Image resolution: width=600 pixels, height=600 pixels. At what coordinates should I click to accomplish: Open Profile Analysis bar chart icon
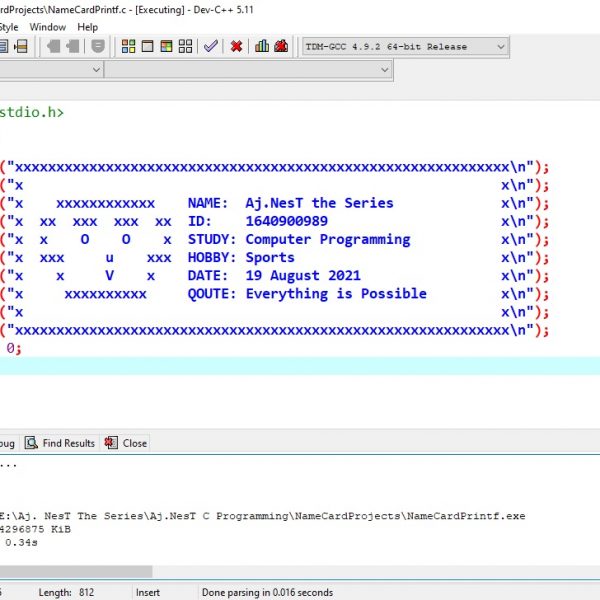coord(262,46)
